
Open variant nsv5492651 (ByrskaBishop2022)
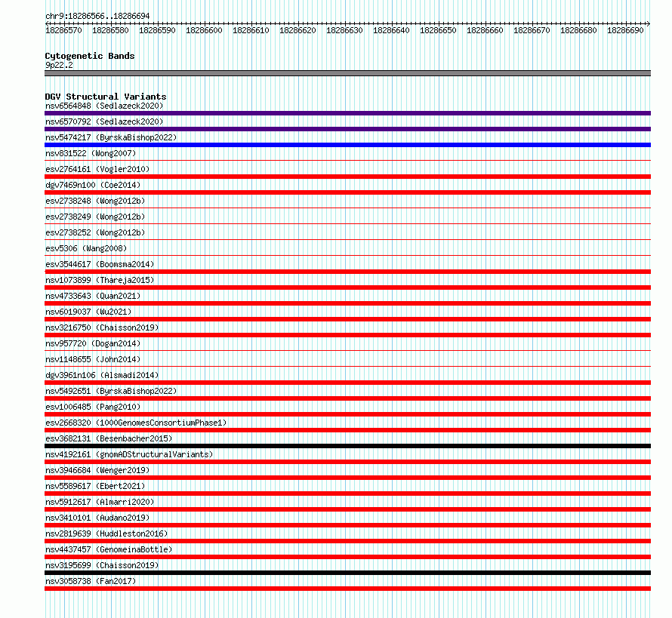111,391
